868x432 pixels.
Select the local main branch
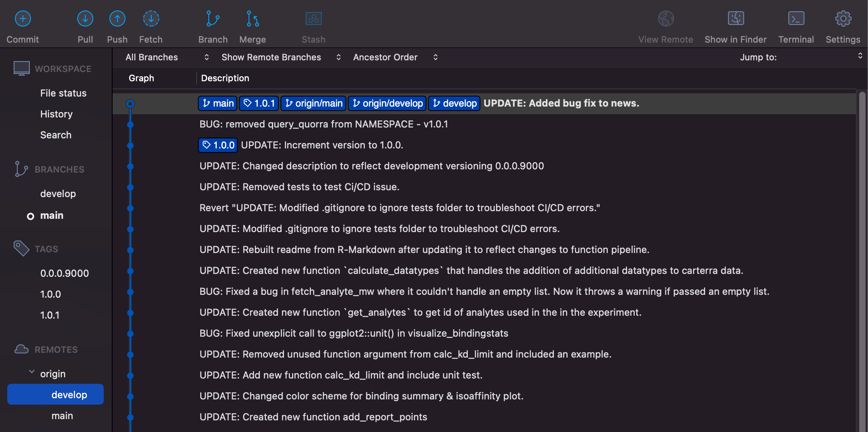(52, 216)
